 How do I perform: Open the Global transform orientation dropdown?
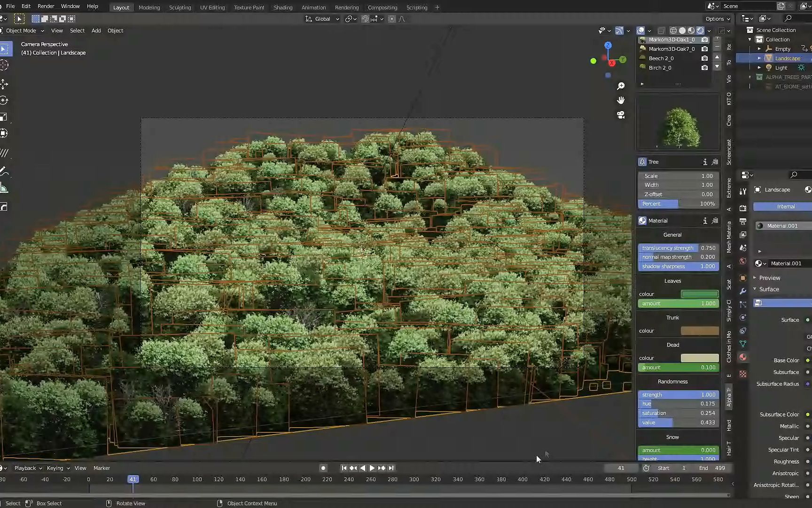[x=322, y=19]
